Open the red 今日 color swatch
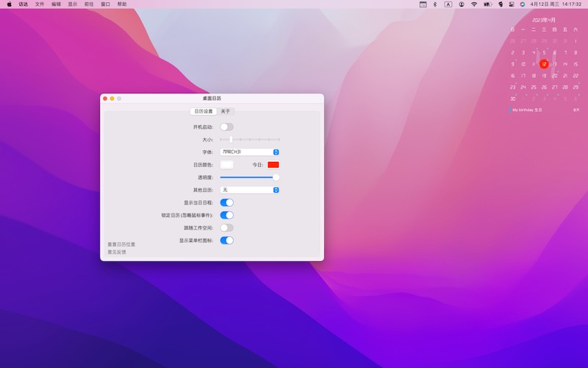This screenshot has width=588, height=368. tap(273, 165)
